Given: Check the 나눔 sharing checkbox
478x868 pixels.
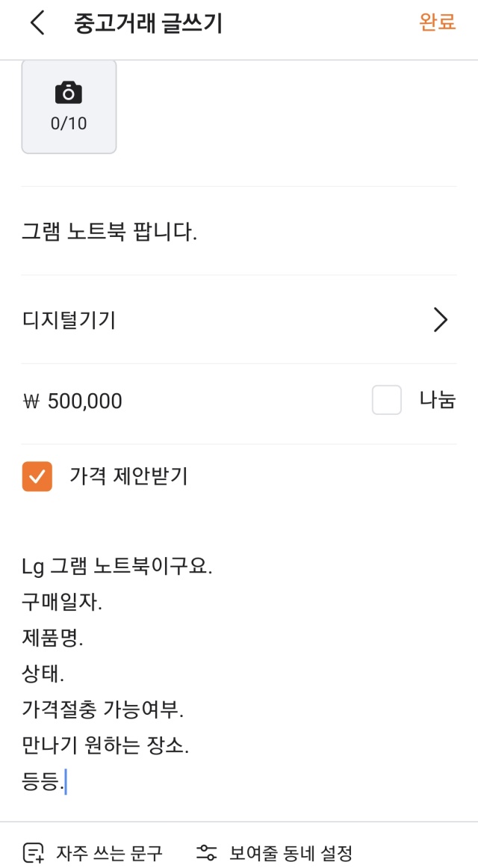Looking at the screenshot, I should [386, 401].
